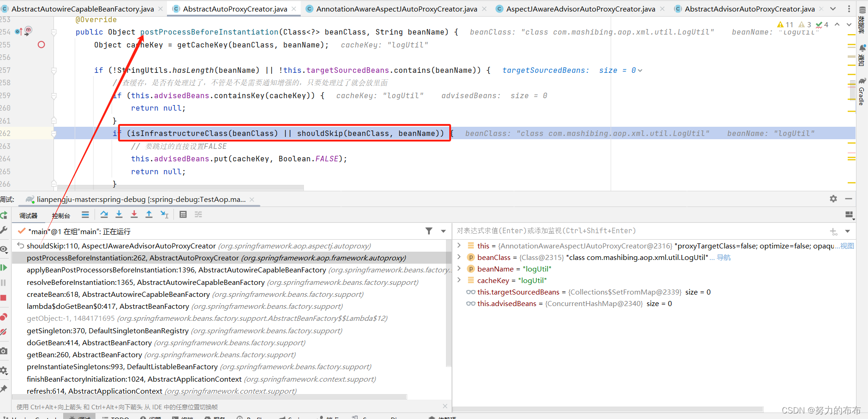Toggle Mute Breakpoints icon
The image size is (868, 419).
coord(3,332)
